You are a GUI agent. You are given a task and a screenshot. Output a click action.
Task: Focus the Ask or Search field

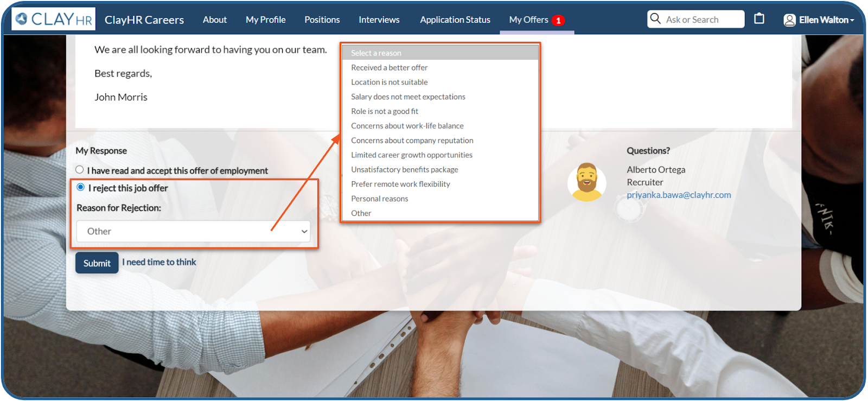[x=696, y=19]
